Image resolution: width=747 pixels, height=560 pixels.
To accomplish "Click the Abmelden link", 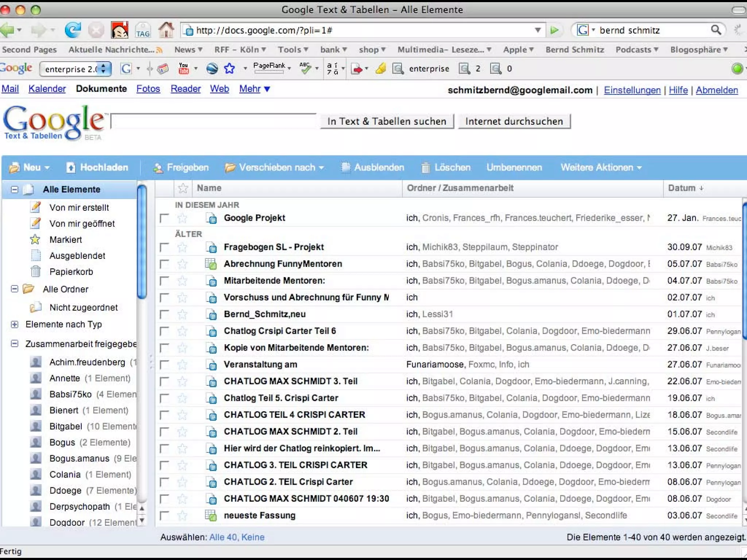I will click(716, 90).
